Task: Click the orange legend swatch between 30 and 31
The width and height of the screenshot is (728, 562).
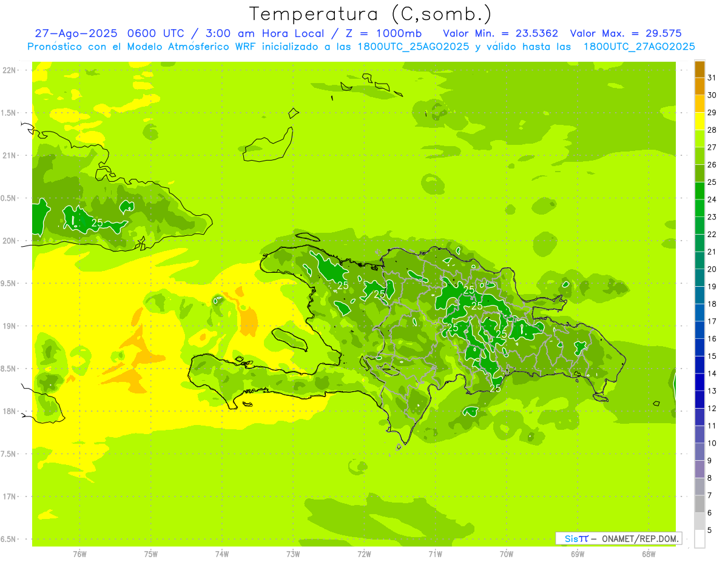Action: point(699,86)
